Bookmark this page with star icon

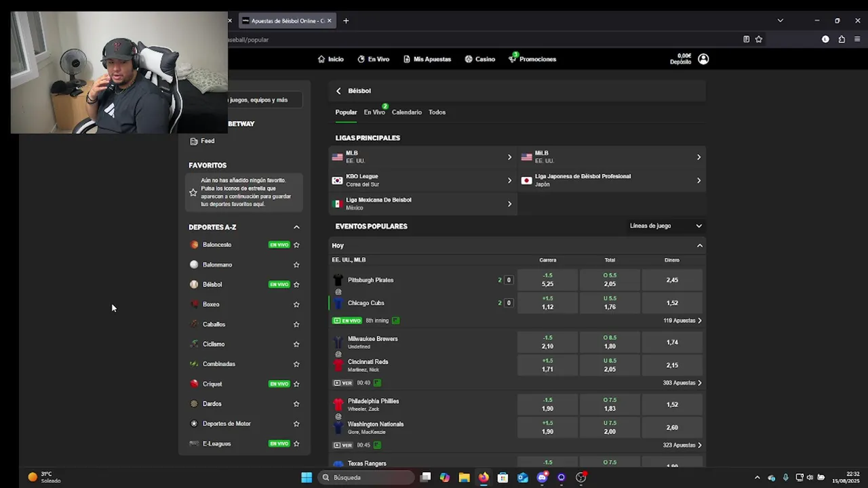click(759, 39)
